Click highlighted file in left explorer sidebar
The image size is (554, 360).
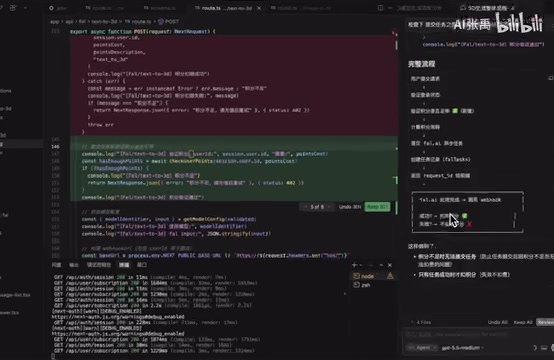pos(21,144)
